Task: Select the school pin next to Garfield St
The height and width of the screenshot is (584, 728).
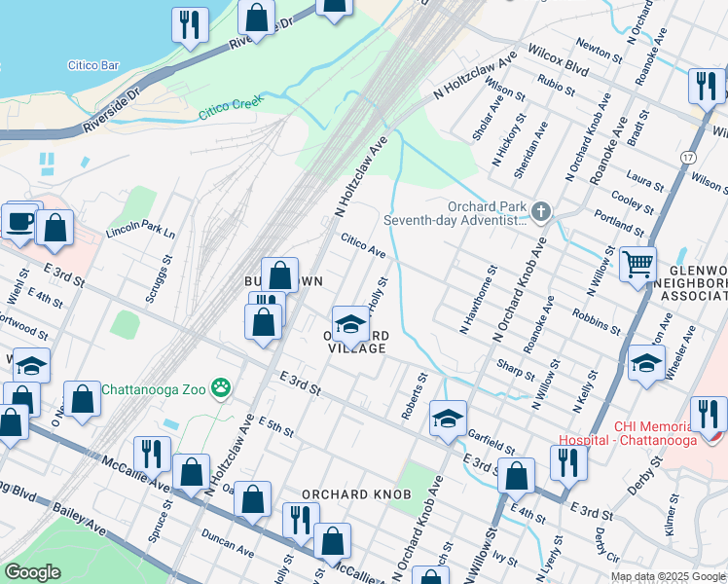Action: pos(448,420)
